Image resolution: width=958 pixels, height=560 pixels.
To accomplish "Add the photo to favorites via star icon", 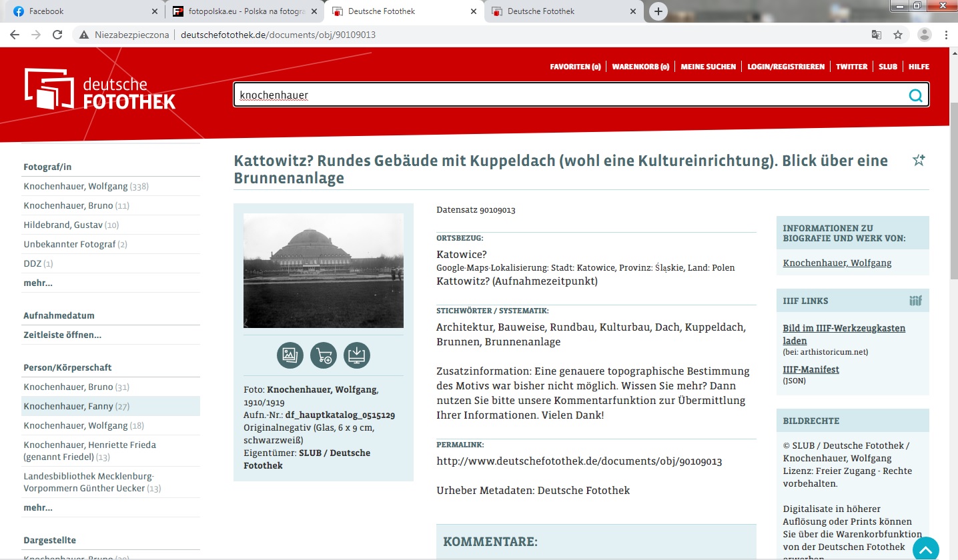I will pyautogui.click(x=919, y=160).
